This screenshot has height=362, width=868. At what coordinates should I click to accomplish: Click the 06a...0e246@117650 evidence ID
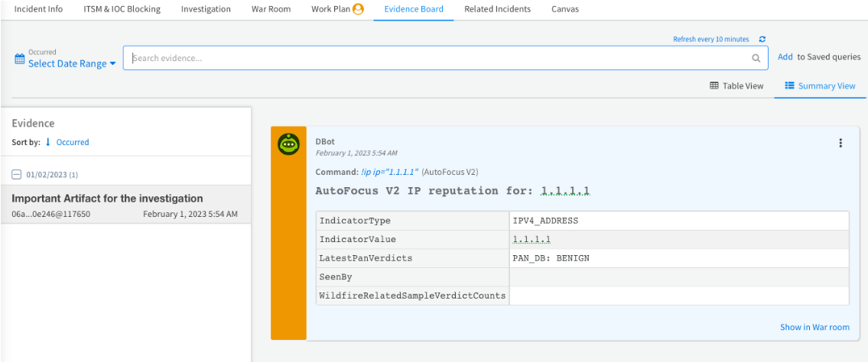click(50, 214)
